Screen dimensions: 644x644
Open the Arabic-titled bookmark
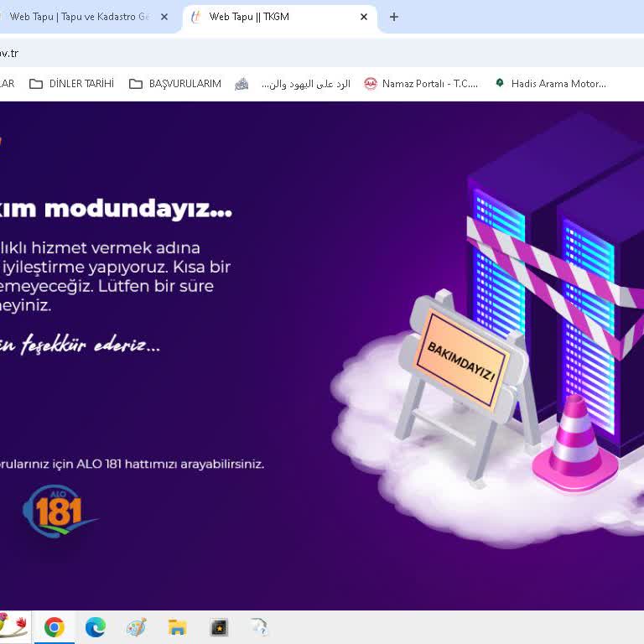click(x=293, y=84)
